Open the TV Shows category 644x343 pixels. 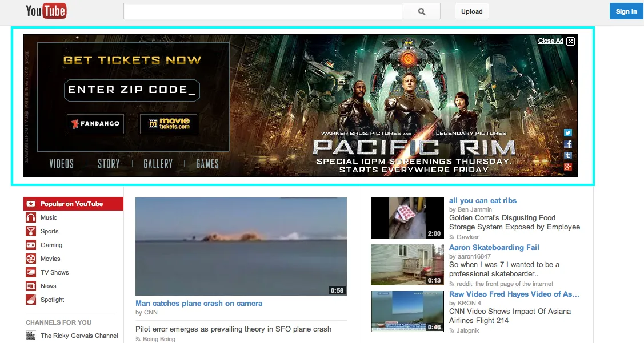55,272
